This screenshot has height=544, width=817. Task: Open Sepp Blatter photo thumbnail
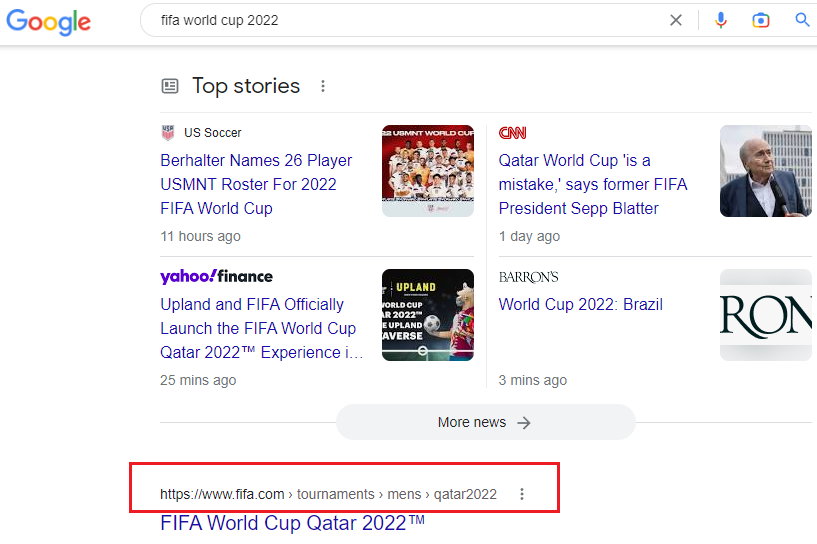click(765, 171)
